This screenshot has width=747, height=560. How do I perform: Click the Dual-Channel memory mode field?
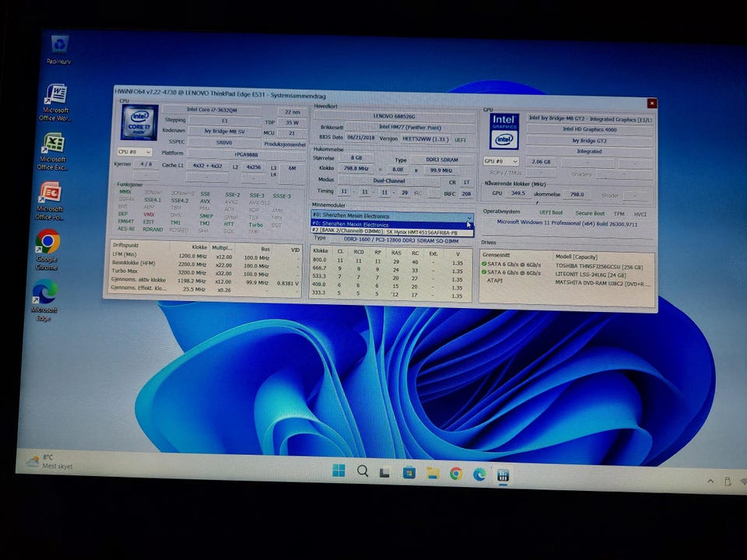click(x=389, y=181)
